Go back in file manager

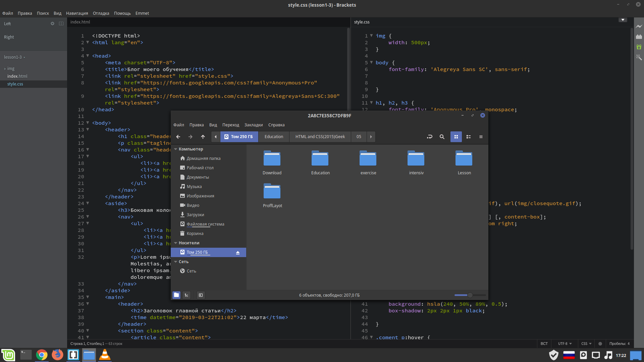click(x=178, y=137)
